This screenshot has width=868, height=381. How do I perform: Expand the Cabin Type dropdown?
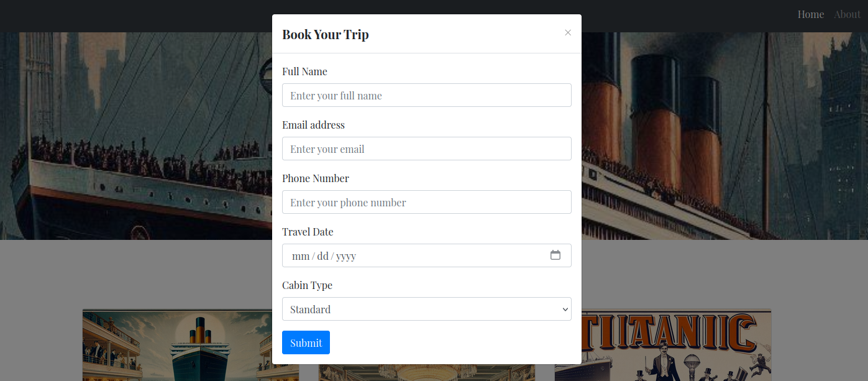click(x=426, y=309)
